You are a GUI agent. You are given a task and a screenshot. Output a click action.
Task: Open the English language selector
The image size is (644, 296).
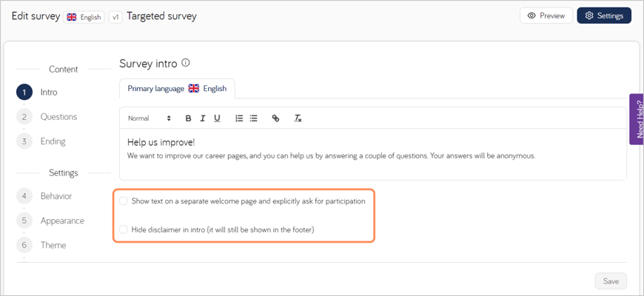(84, 16)
